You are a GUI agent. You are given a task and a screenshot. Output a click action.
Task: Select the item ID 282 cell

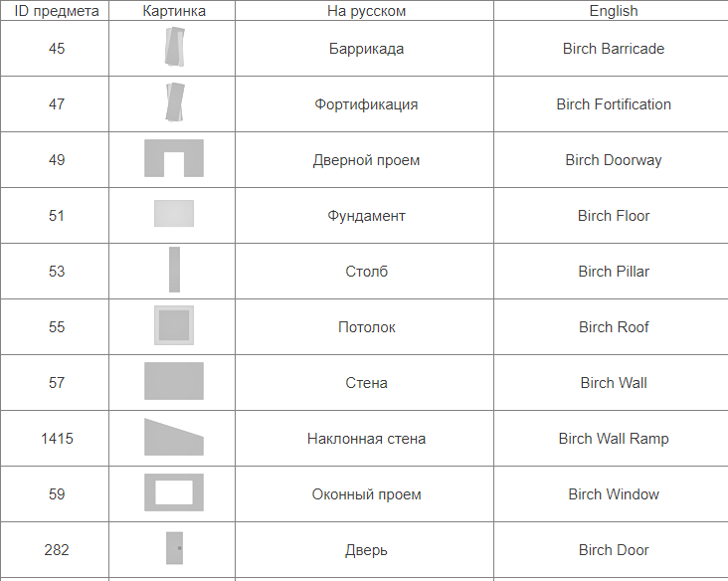click(x=57, y=550)
